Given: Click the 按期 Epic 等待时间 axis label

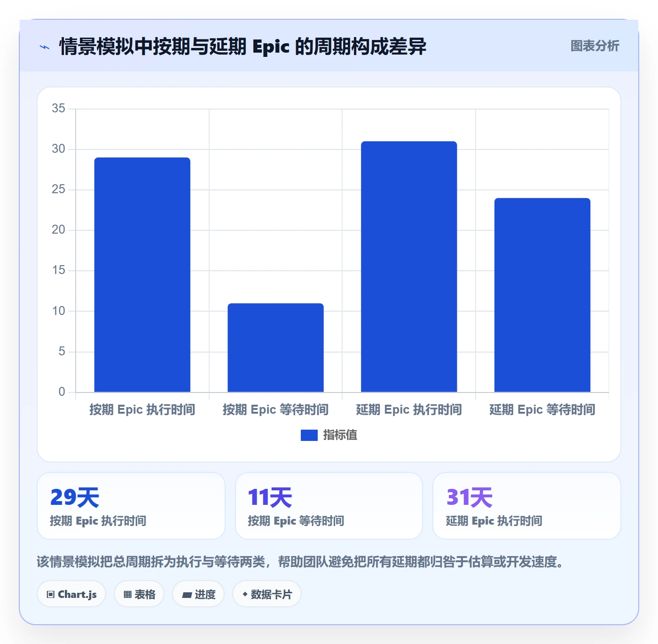Looking at the screenshot, I should tap(276, 410).
